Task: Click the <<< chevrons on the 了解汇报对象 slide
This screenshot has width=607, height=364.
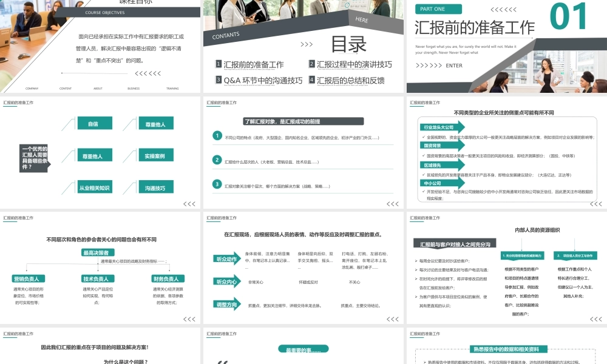Action: coord(393,204)
